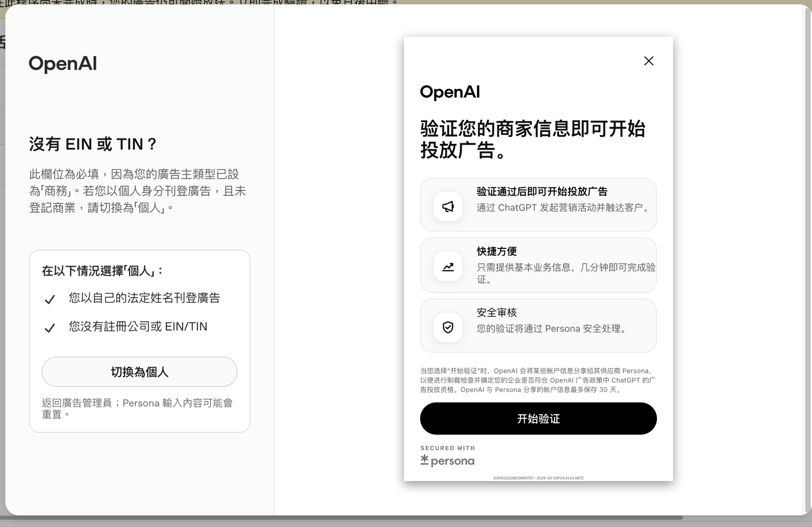Screen dimensions: 812x527
Task: Click the text 您以自己的法定姓名刊登廣告
Action: 144,298
